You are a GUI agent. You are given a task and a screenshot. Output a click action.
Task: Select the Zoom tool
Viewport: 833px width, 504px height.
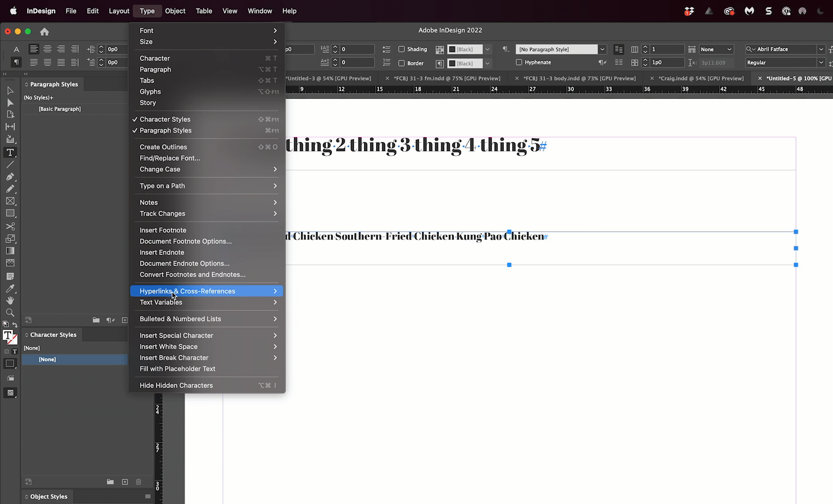pos(10,313)
